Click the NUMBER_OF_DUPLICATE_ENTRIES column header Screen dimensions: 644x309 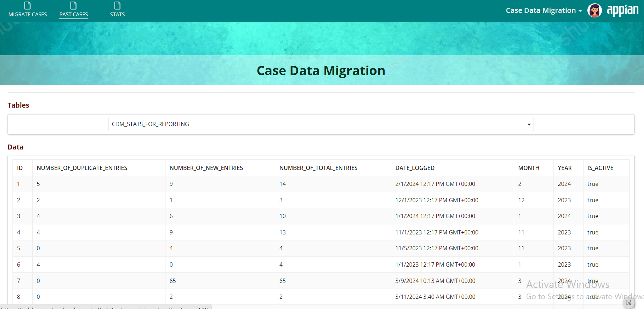coord(82,168)
